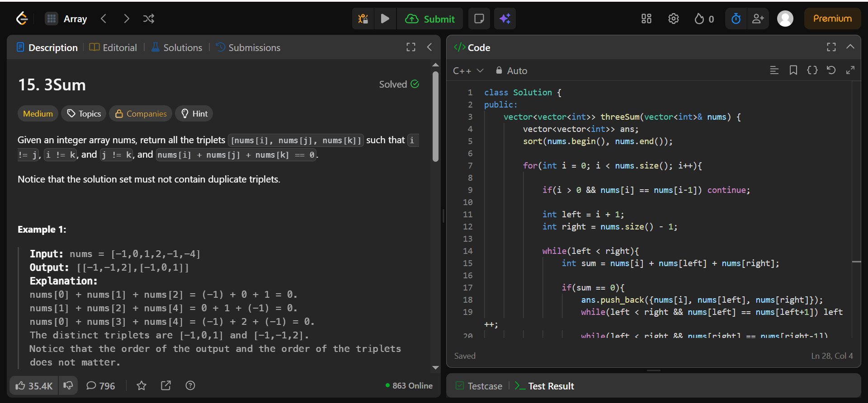Viewport: 868px width, 403px height.
Task: Pick a random problem with shuffle icon
Action: pyautogui.click(x=148, y=19)
